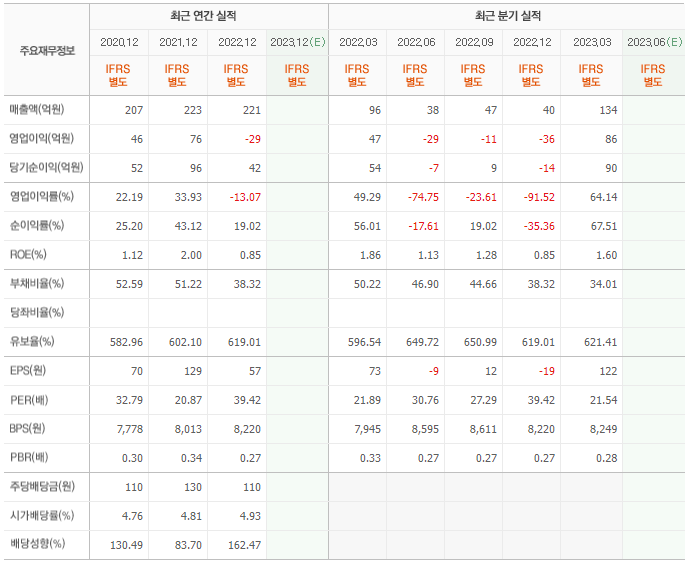Click the -14 net income value
The image size is (689, 563).
[547, 168]
